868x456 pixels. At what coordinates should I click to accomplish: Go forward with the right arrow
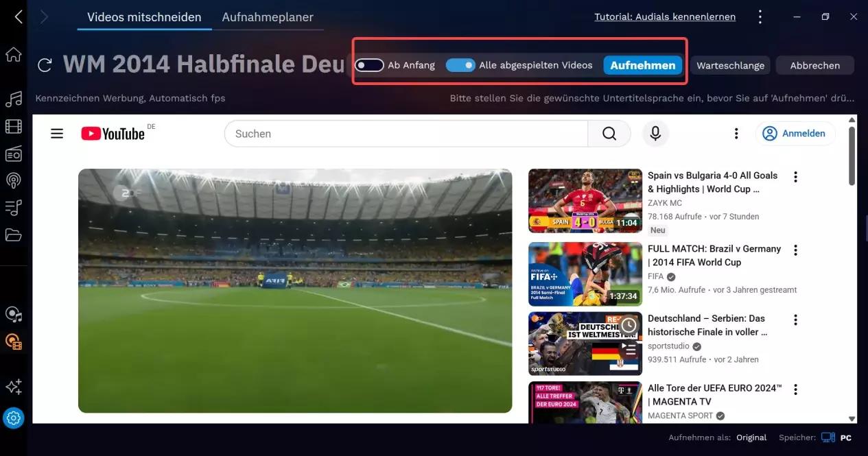[x=45, y=17]
